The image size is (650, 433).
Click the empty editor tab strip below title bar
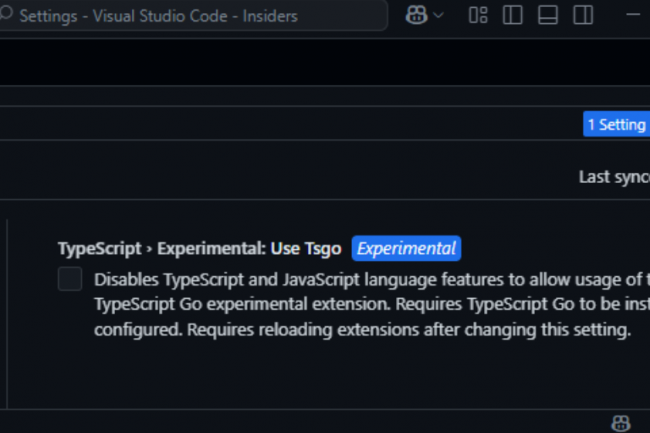click(300, 62)
